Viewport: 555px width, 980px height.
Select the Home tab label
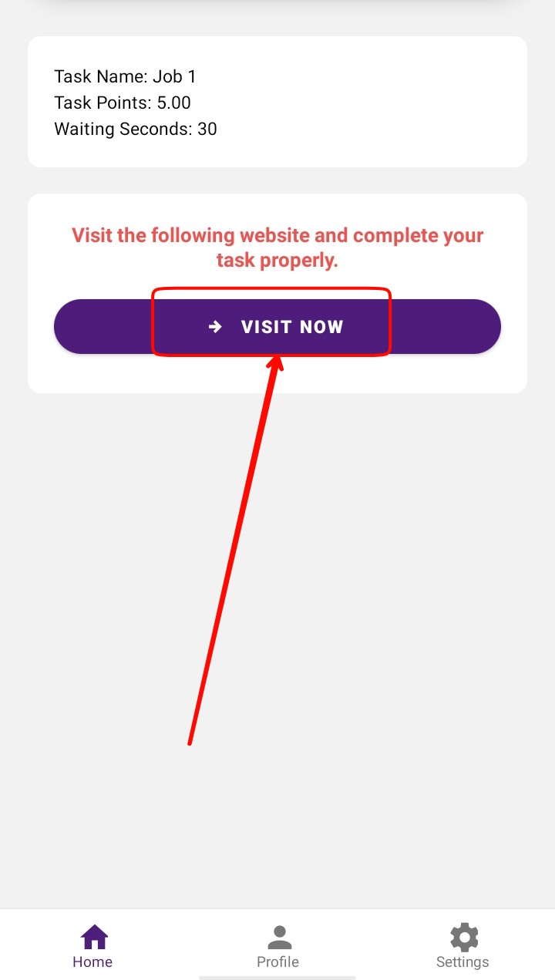92,962
